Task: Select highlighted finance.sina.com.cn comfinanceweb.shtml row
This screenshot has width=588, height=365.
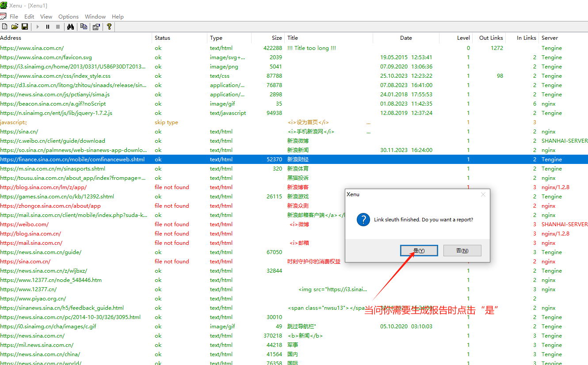Action: [x=294, y=160]
